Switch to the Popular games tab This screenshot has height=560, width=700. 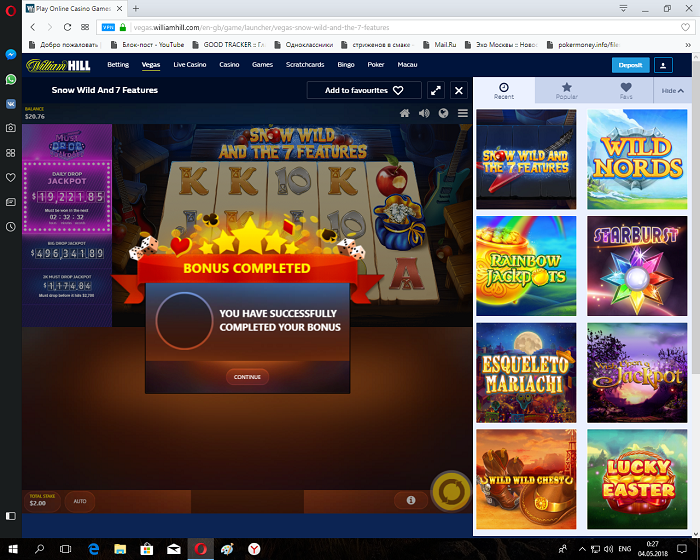(567, 90)
